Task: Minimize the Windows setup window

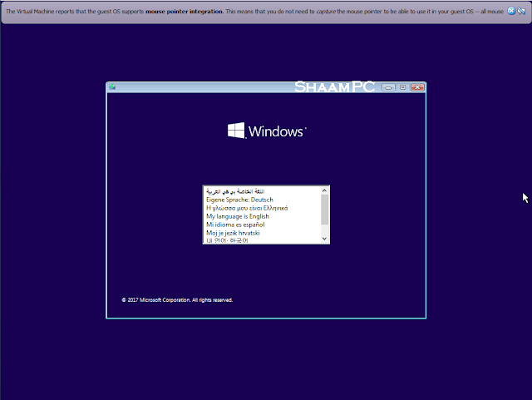Action: point(388,87)
